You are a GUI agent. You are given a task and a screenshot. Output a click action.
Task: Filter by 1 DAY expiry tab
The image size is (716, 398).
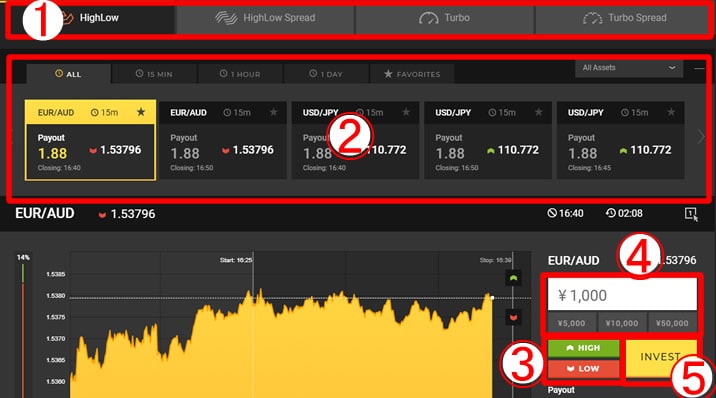326,74
